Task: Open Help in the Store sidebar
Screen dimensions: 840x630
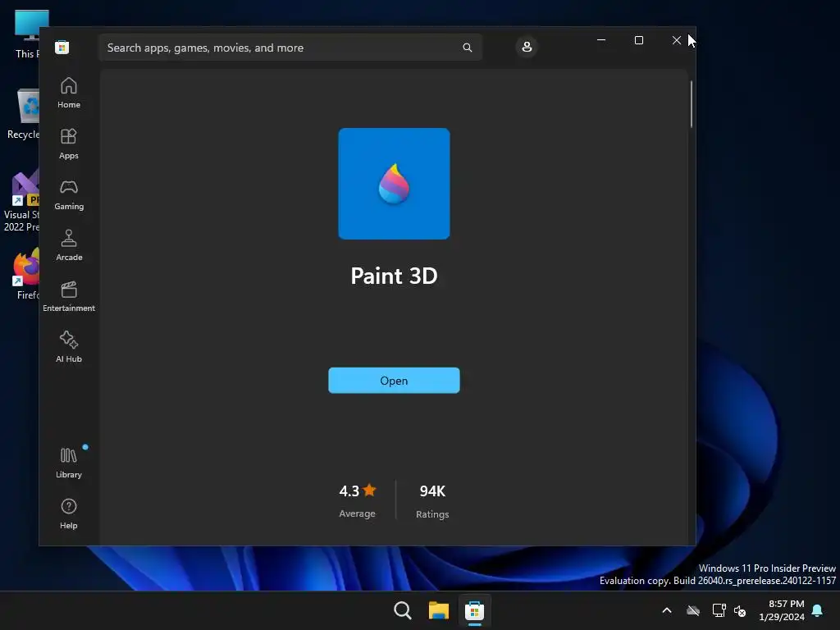Action: click(69, 514)
